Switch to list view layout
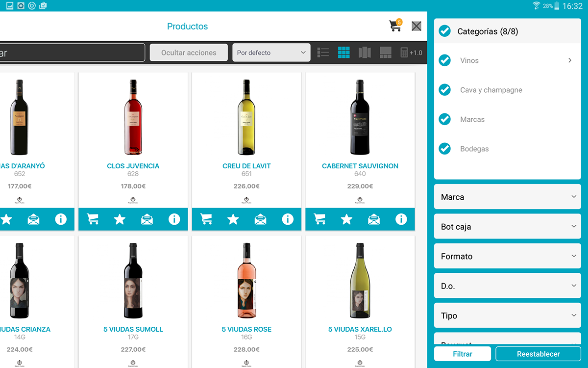588x368 pixels. (x=323, y=53)
